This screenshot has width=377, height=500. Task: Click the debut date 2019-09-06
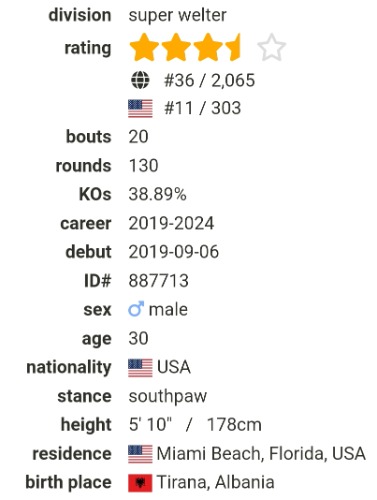tap(174, 252)
